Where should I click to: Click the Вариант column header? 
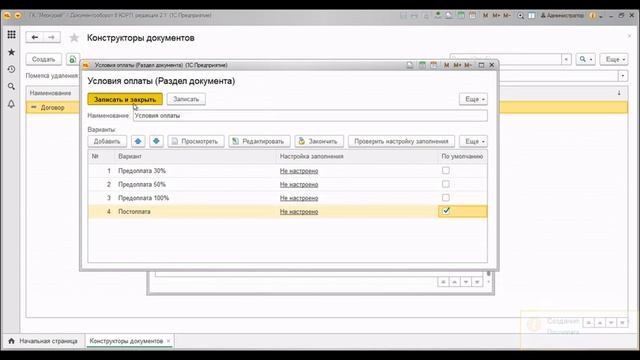tap(195, 156)
